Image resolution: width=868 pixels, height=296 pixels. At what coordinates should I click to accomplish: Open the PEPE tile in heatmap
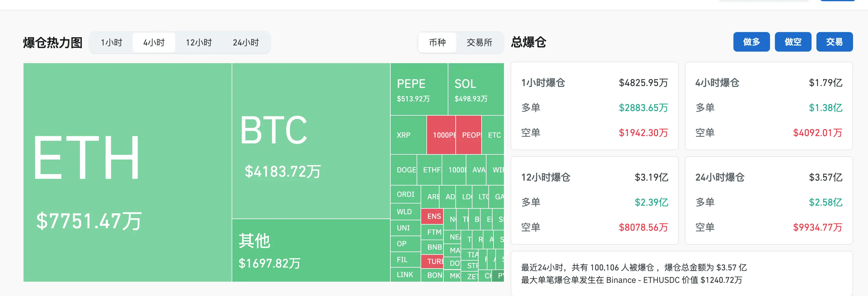click(419, 89)
